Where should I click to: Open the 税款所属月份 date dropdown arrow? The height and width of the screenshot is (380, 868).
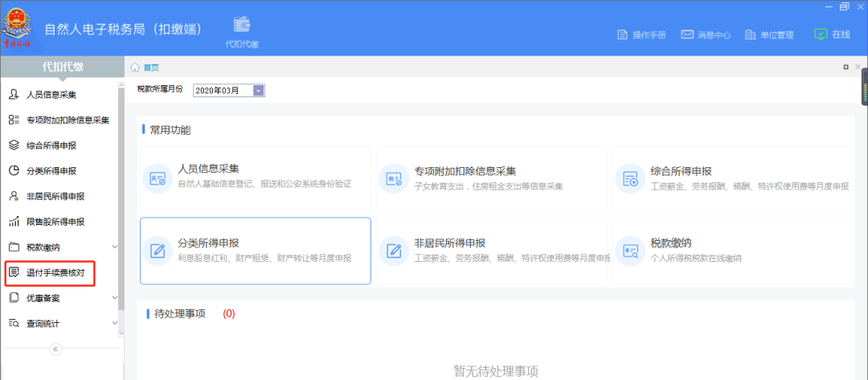coord(259,91)
